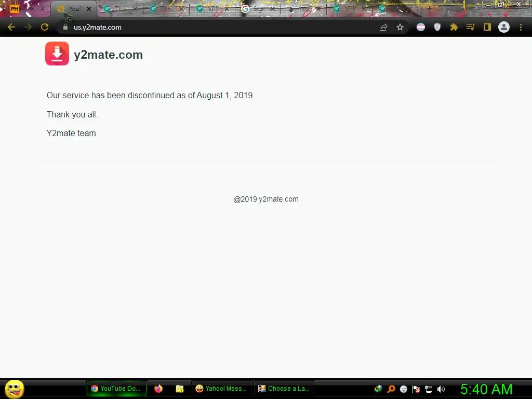
Task: Select the YouTube Do... Chrome taskbar button
Action: click(117, 389)
